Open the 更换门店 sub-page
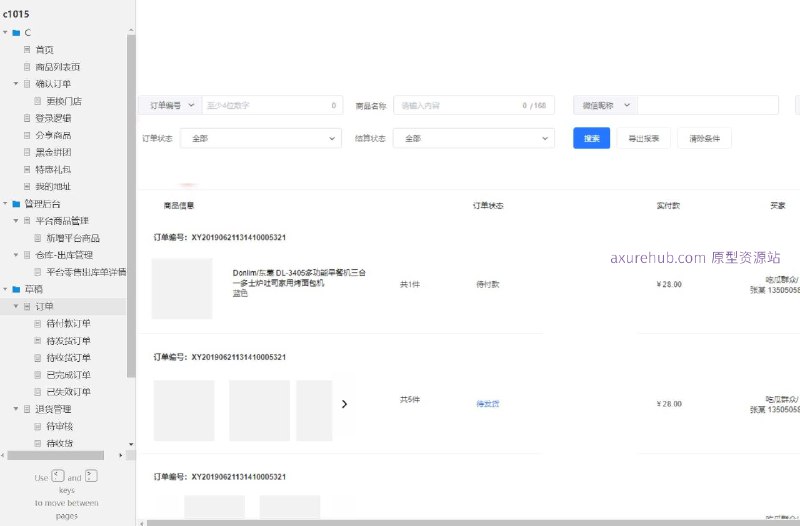 pyautogui.click(x=64, y=101)
